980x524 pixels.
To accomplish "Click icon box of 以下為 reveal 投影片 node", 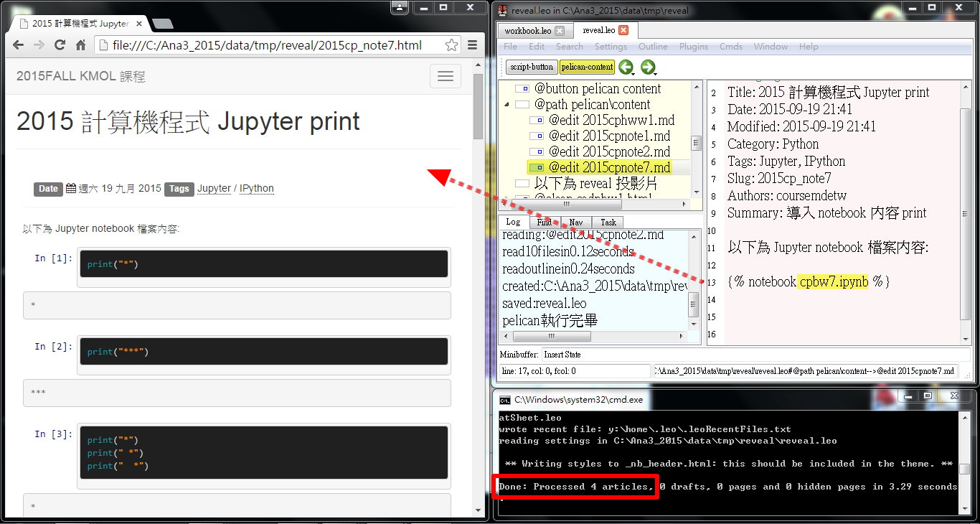I will coord(522,184).
